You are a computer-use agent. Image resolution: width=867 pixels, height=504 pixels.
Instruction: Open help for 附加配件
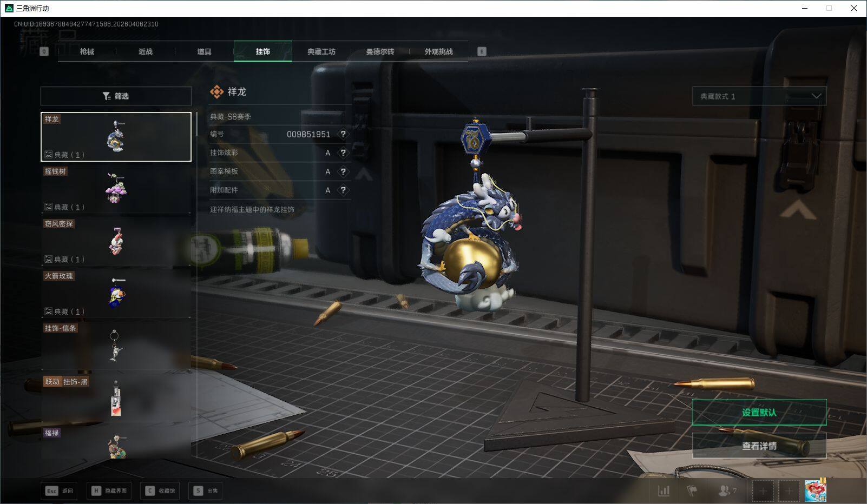pos(343,190)
